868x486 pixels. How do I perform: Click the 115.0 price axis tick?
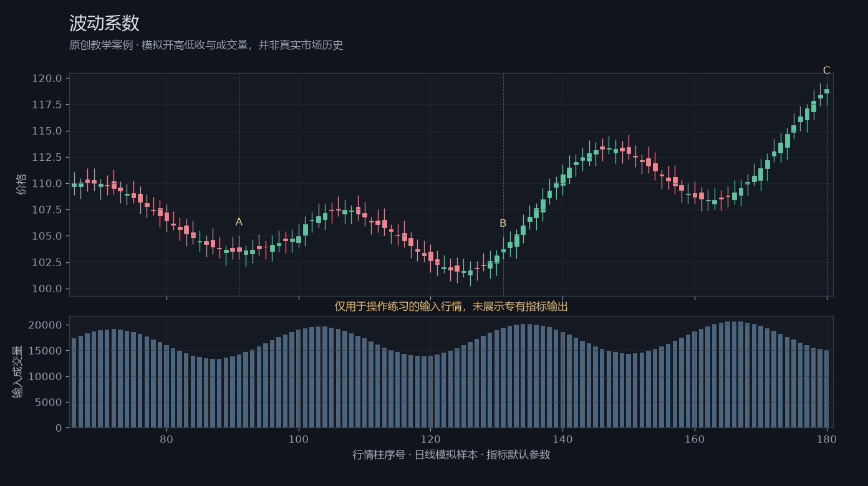click(x=47, y=131)
